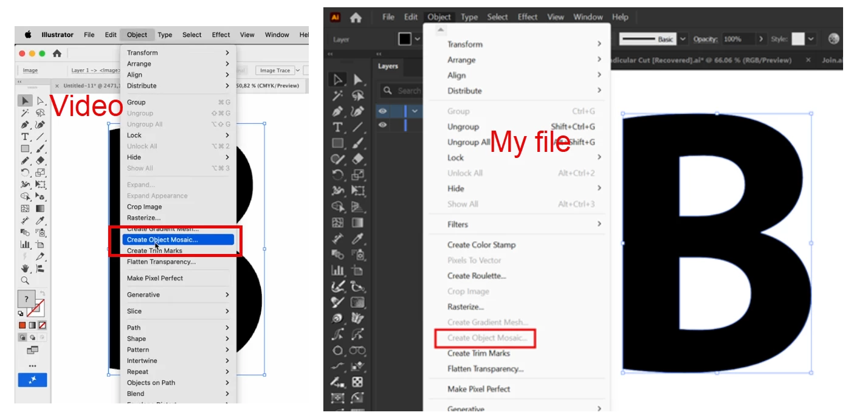The width and height of the screenshot is (868, 418).
Task: Select the Type tool in the Video window
Action: 25,137
